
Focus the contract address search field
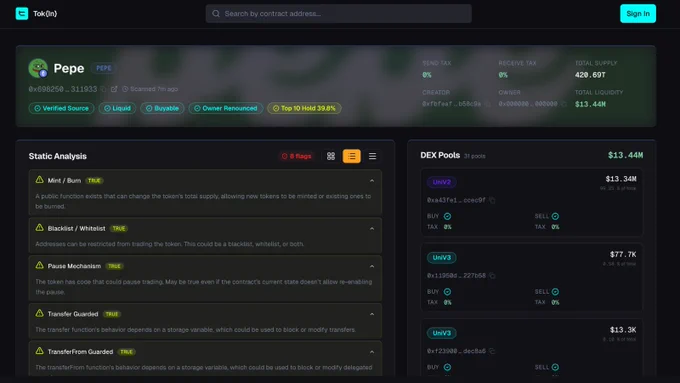[x=338, y=13]
